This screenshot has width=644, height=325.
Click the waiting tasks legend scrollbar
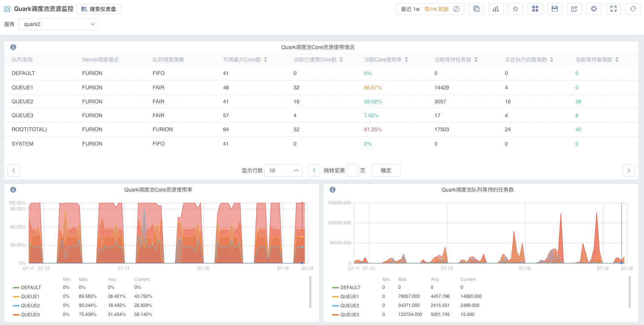coord(630,292)
